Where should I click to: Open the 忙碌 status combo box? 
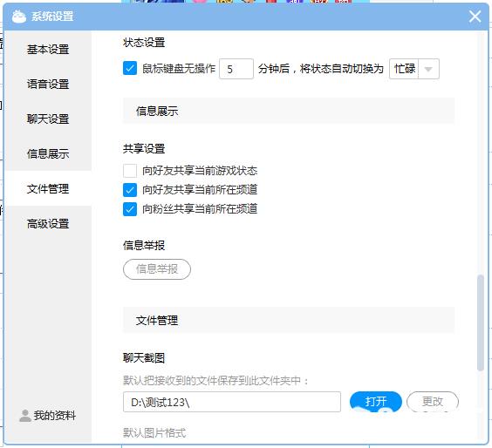point(414,69)
